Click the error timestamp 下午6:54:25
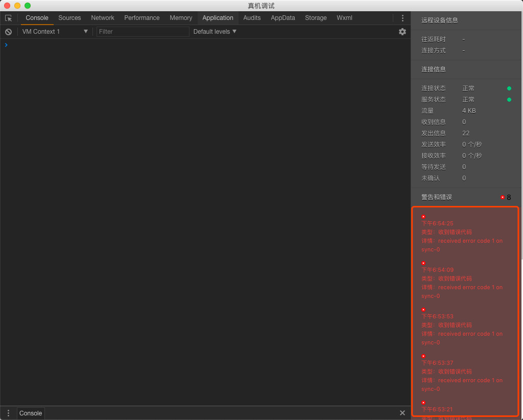 tap(437, 223)
